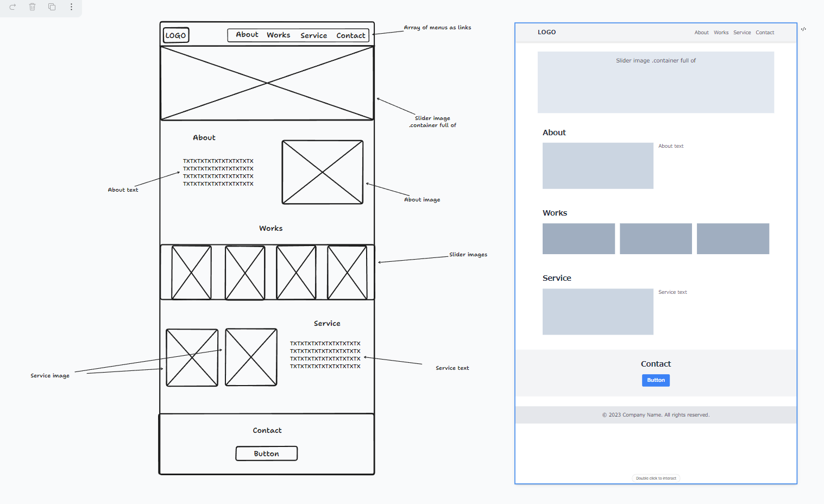Click the blue Button in the preview Contact section
The image size is (824, 504).
click(656, 380)
